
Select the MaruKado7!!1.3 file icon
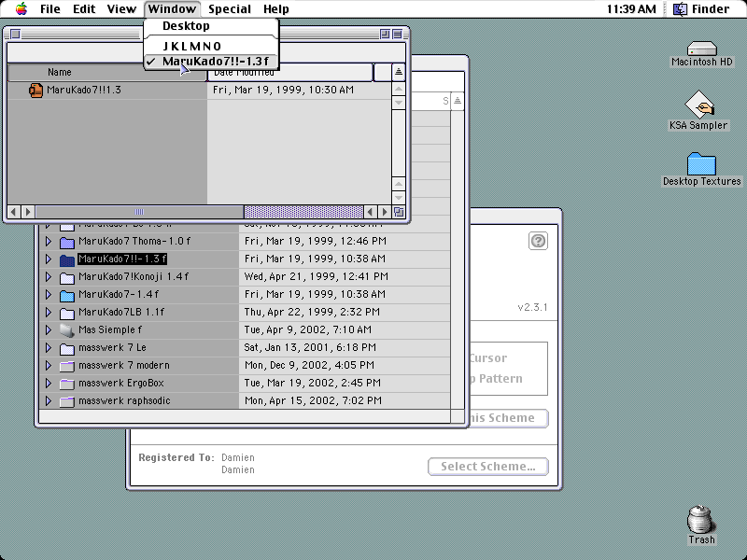click(x=35, y=90)
